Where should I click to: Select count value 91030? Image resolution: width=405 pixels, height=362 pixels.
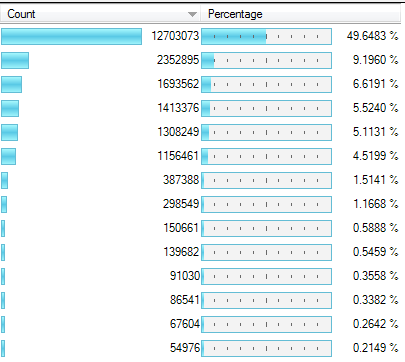point(185,276)
